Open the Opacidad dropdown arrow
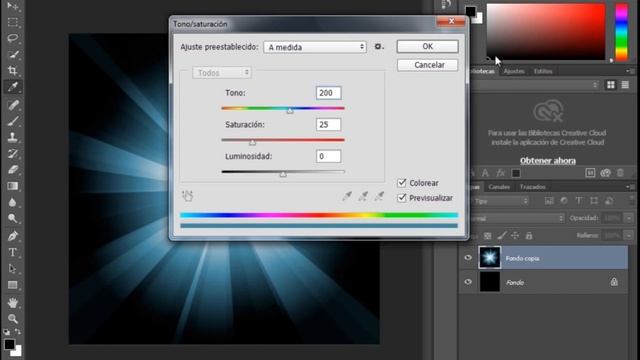The height and width of the screenshot is (360, 640). click(x=629, y=218)
